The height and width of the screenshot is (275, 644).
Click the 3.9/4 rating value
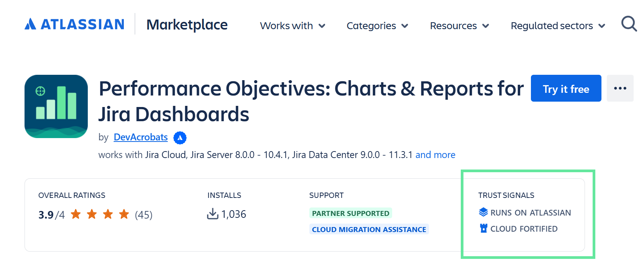(x=51, y=215)
